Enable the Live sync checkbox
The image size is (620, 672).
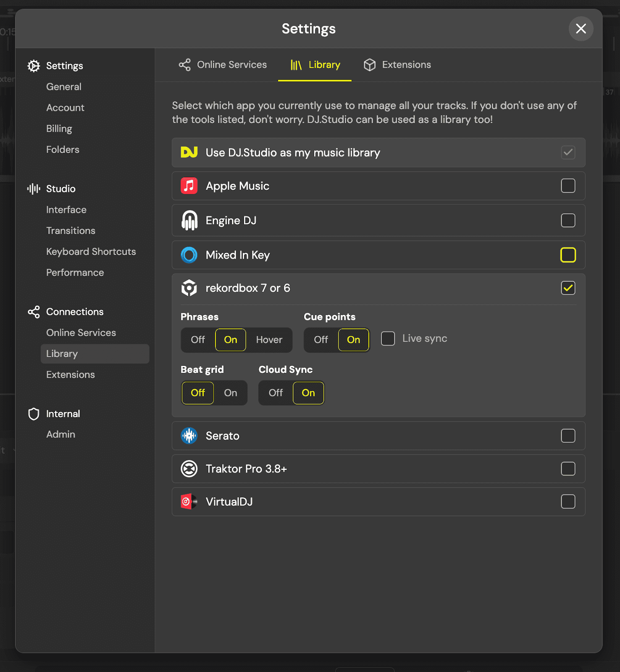pos(388,339)
